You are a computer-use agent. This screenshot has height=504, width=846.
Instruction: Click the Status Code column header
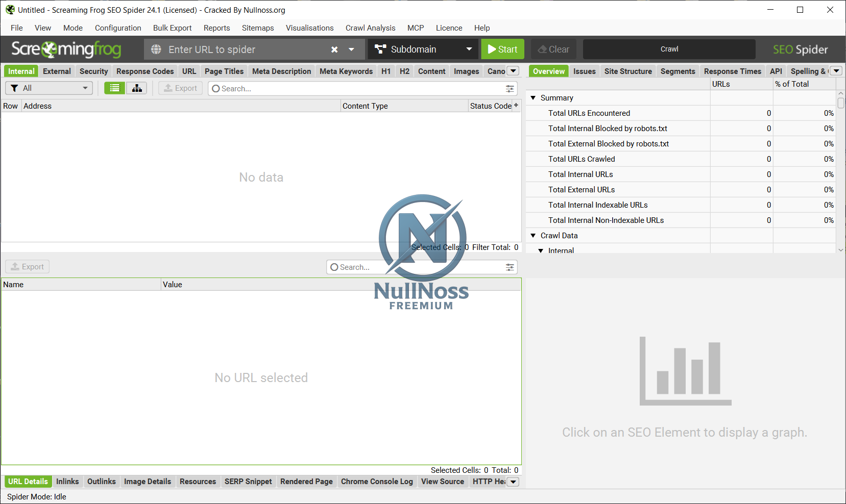(491, 106)
